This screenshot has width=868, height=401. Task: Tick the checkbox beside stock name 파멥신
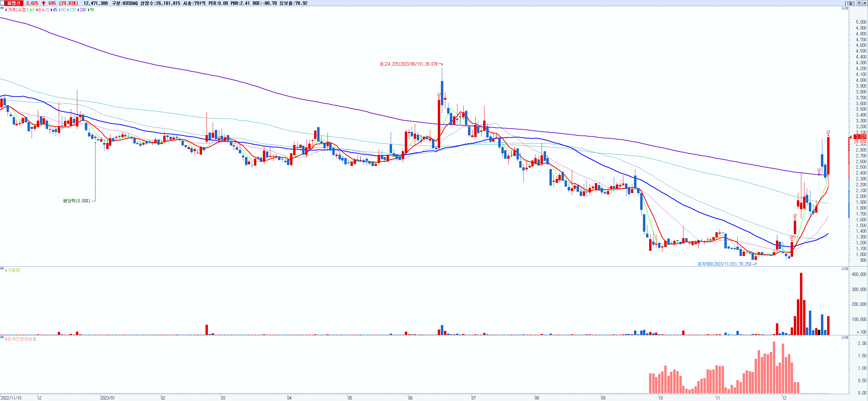click(2, 3)
